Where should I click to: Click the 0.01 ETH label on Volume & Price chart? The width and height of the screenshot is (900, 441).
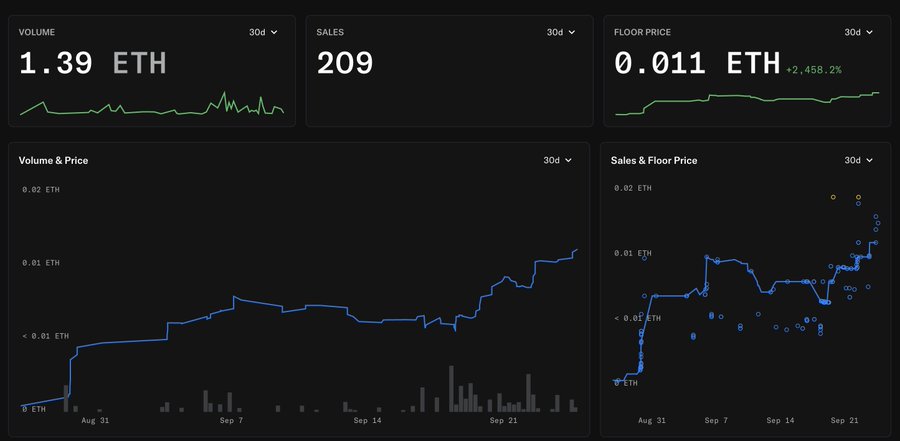[41, 262]
